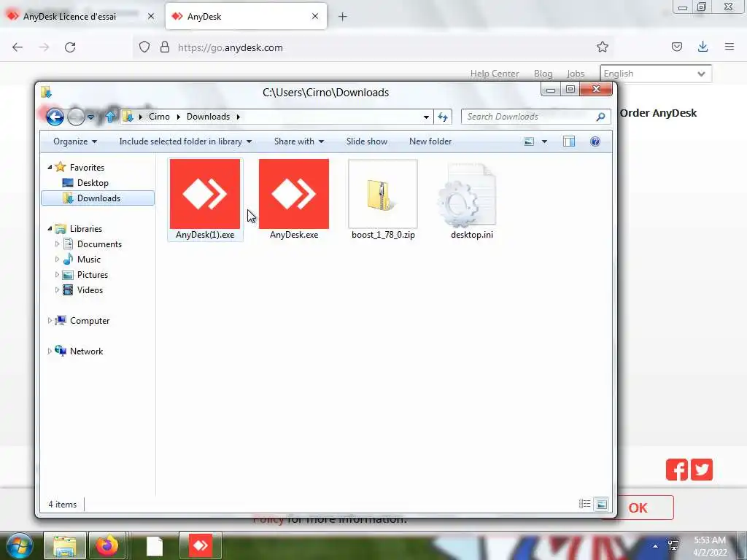Expand the Computer node
The height and width of the screenshot is (560, 747).
pos(50,321)
